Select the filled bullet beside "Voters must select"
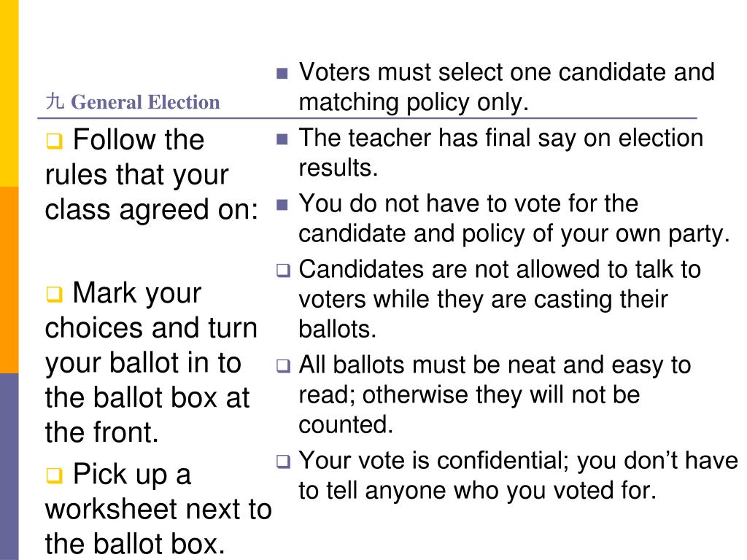This screenshot has width=747, height=560. [x=283, y=74]
